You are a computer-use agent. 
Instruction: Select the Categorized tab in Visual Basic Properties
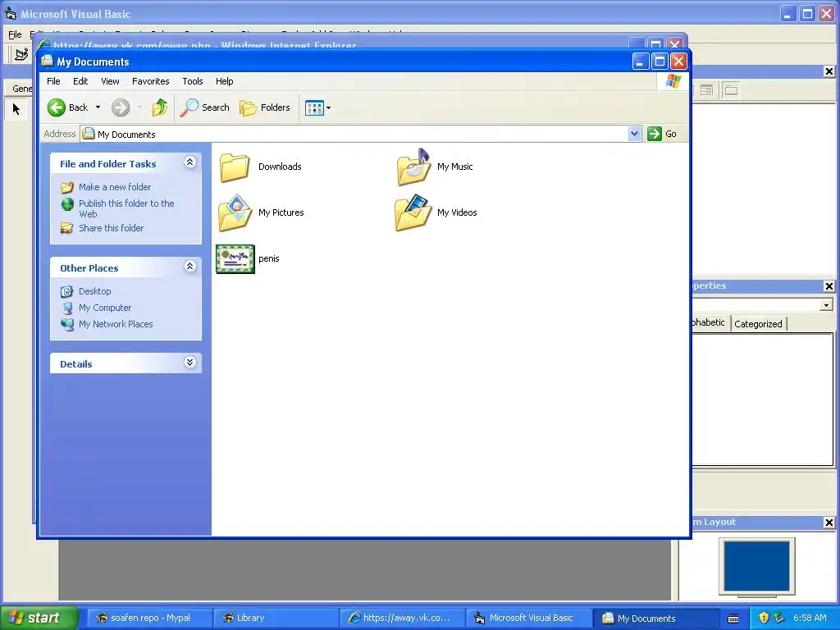pos(758,323)
